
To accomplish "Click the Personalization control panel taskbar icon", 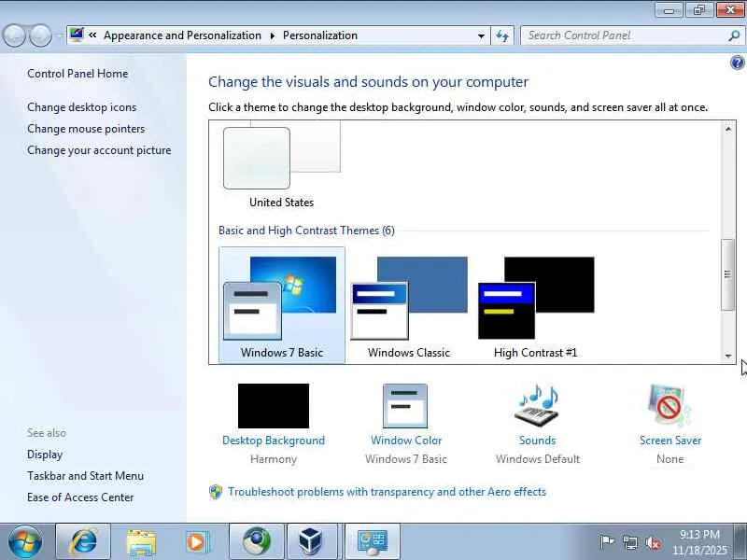I will tap(372, 541).
